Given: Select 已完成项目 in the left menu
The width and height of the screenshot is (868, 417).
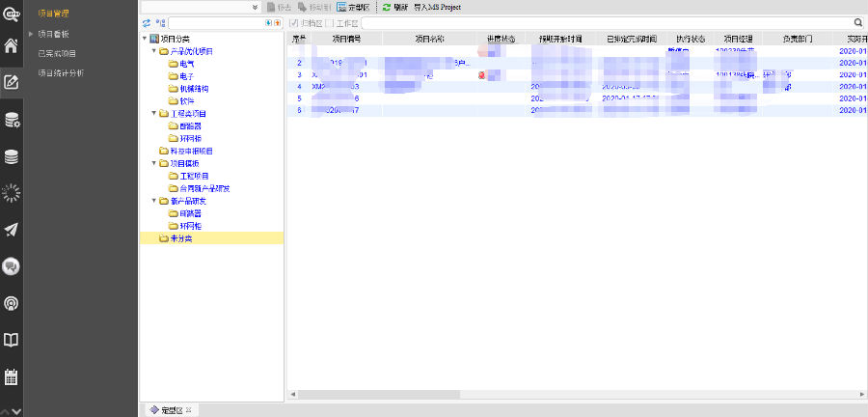Looking at the screenshot, I should pos(57,54).
